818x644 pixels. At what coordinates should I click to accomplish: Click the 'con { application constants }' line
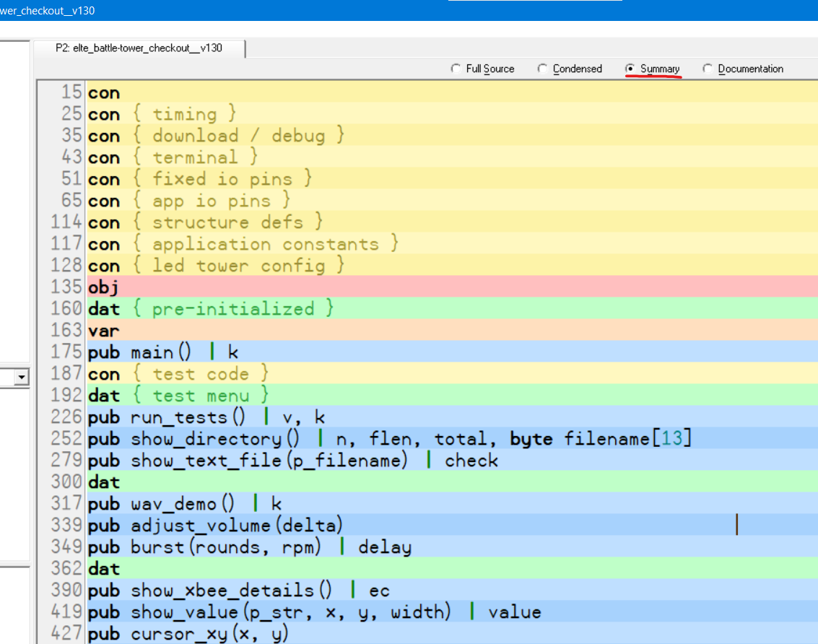pyautogui.click(x=453, y=244)
